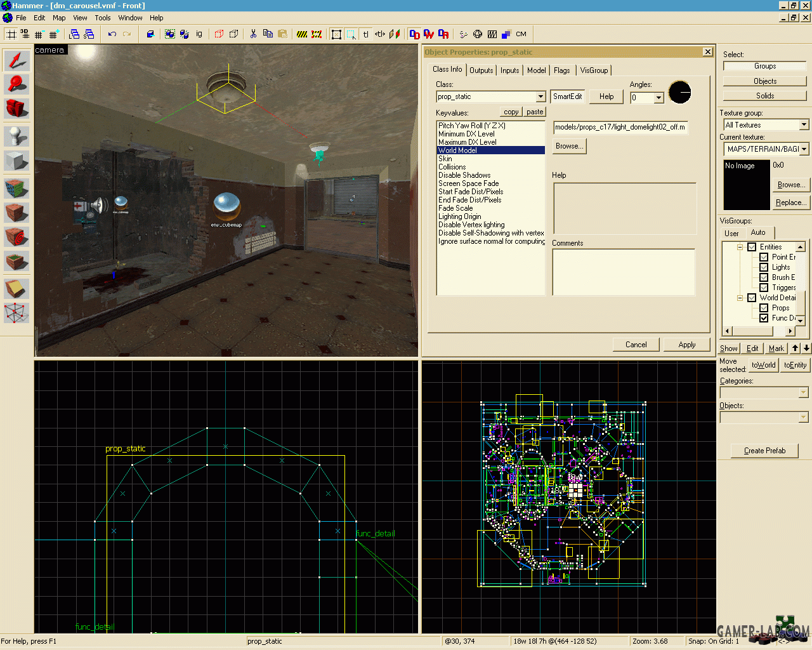Toggle the Point Entities visgroup checkbox
The height and width of the screenshot is (650, 812).
[764, 257]
